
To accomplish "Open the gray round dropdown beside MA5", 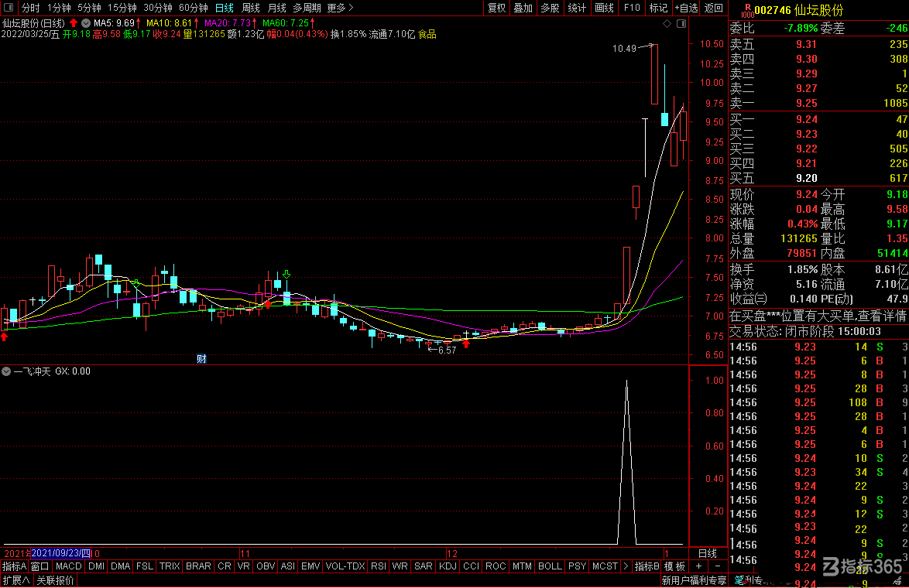I will point(86,23).
